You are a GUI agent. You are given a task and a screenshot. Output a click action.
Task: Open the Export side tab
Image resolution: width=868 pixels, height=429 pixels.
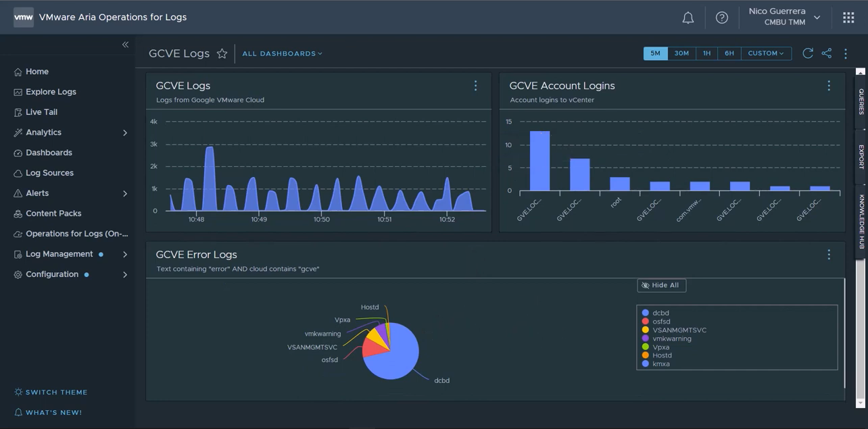[861, 156]
